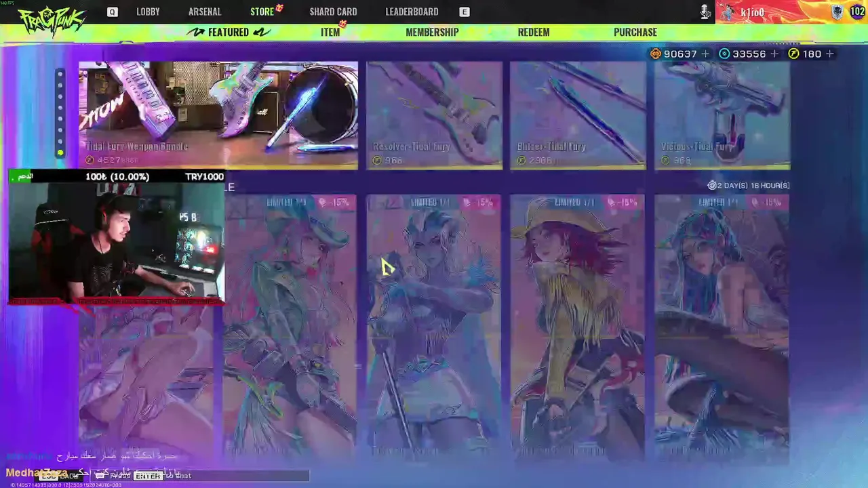This screenshot has height=488, width=868.
Task: Select limited skin with yellow fringe jacket
Action: coord(578,327)
